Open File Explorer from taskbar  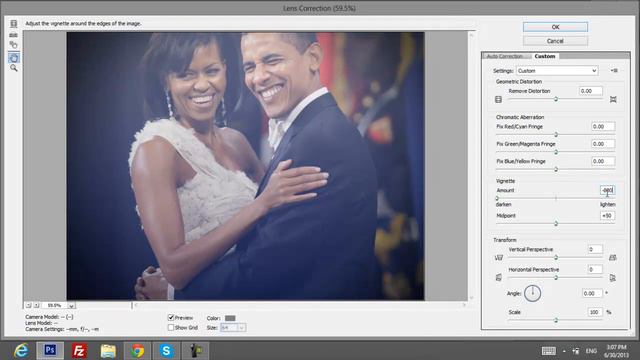pos(108,351)
